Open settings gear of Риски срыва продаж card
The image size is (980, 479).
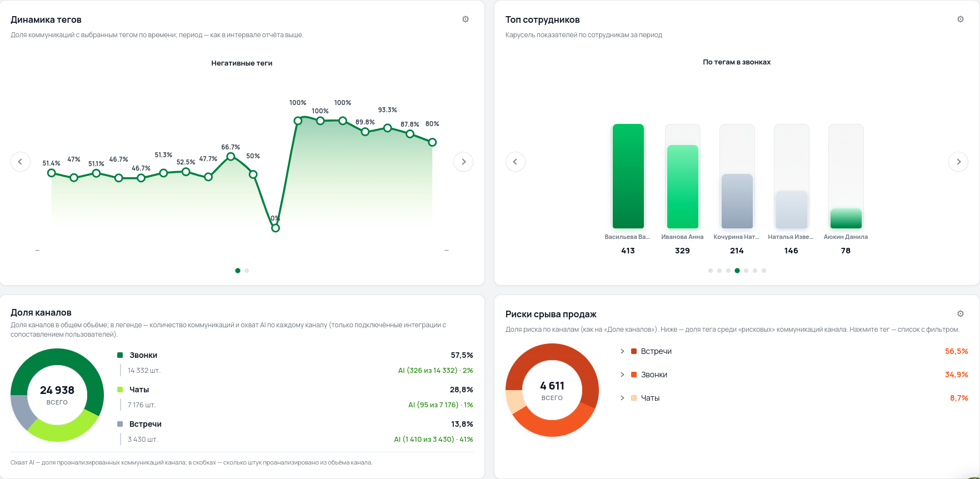tap(961, 314)
